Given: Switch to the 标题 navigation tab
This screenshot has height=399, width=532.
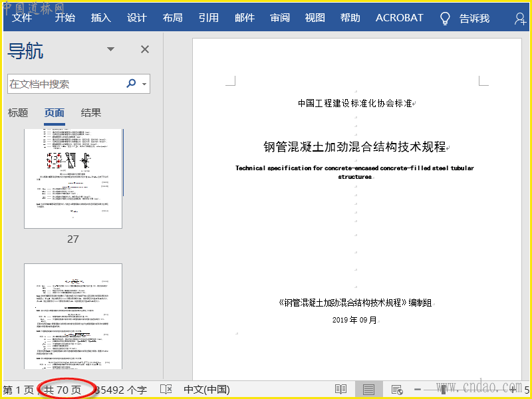Looking at the screenshot, I should [18, 112].
